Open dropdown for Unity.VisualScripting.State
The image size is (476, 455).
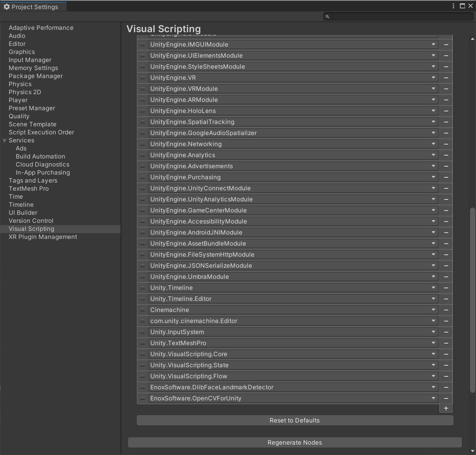pyautogui.click(x=293, y=365)
